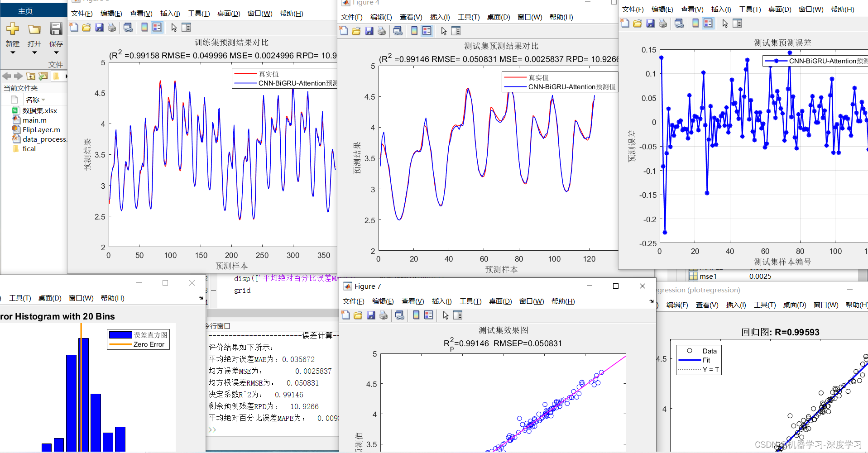Click New Figure icon in Figure 7 toolbar
The height and width of the screenshot is (453, 868).
pos(345,315)
